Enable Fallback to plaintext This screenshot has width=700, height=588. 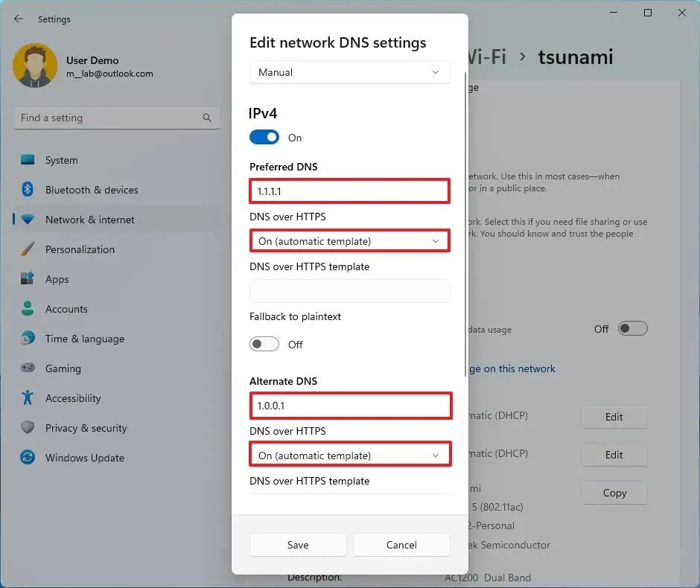[264, 344]
